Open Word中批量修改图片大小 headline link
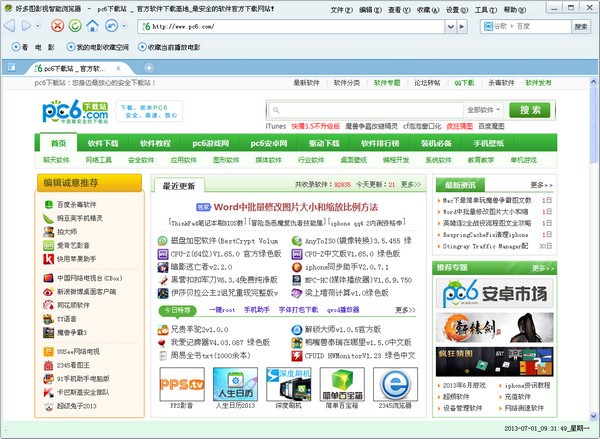This screenshot has height=439, width=600. coord(295,207)
